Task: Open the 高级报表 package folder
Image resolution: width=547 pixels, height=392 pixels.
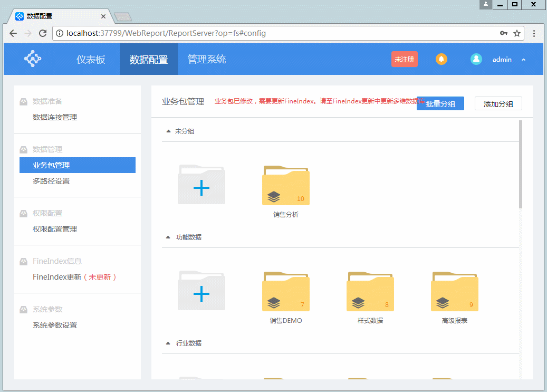Action: point(455,292)
